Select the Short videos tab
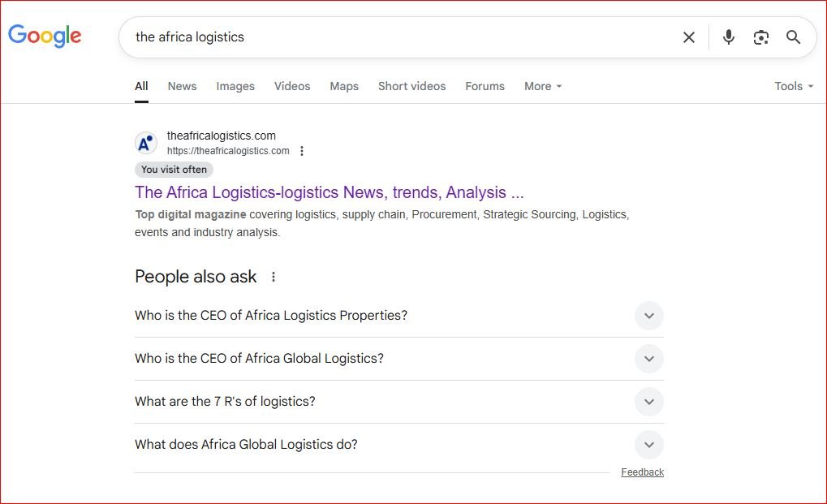The height and width of the screenshot is (504, 827). point(411,86)
